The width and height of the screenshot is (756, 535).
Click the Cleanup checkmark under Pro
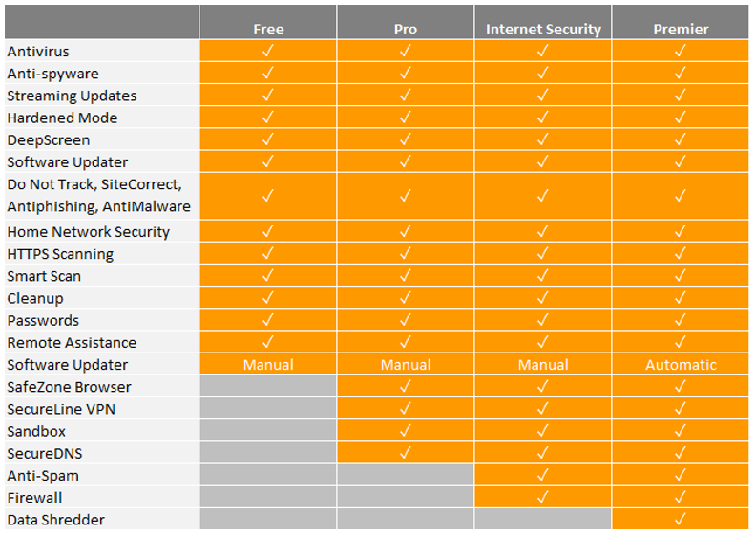point(406,298)
